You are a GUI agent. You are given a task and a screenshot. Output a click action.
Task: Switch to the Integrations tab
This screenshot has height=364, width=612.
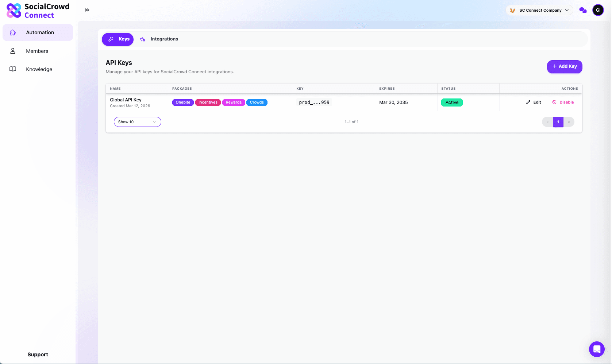pyautogui.click(x=159, y=39)
